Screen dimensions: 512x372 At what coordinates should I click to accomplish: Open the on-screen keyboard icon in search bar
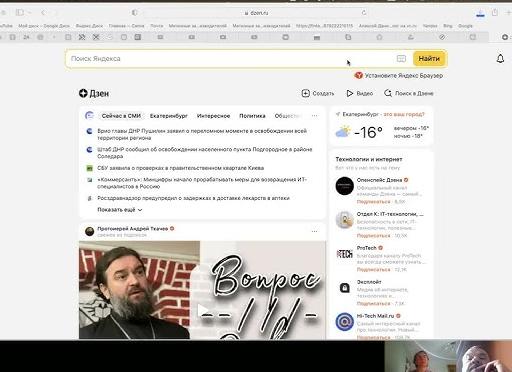[x=401, y=59]
